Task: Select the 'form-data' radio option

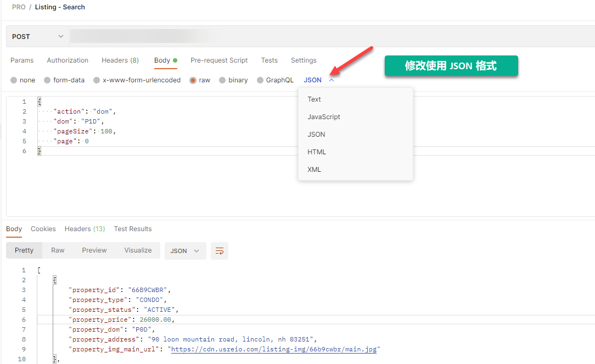Action: 47,80
